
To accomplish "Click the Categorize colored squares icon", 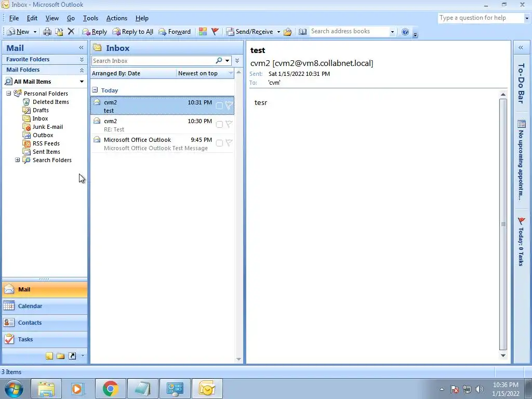I will 203,32.
